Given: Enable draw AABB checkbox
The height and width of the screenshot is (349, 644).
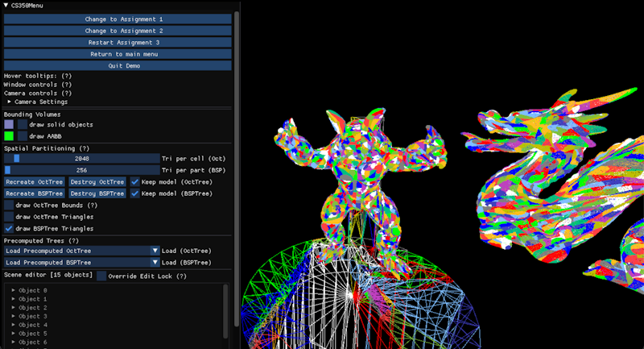Looking at the screenshot, I should coord(23,136).
